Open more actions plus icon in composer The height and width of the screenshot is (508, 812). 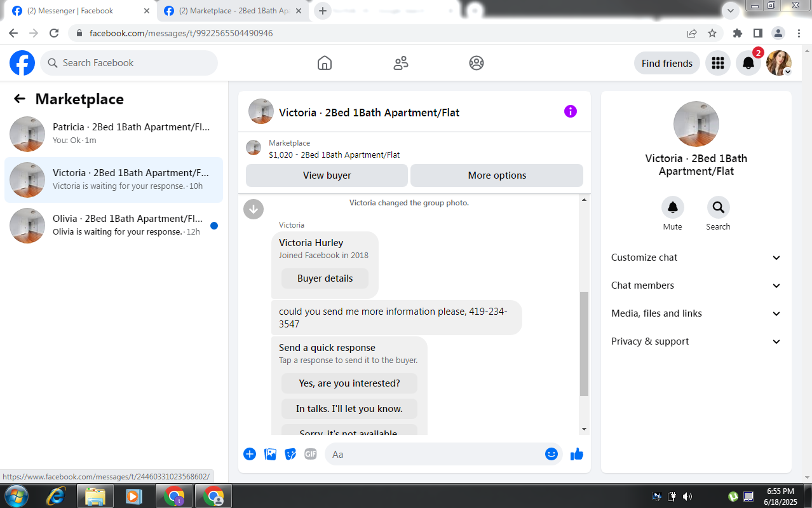(x=250, y=454)
